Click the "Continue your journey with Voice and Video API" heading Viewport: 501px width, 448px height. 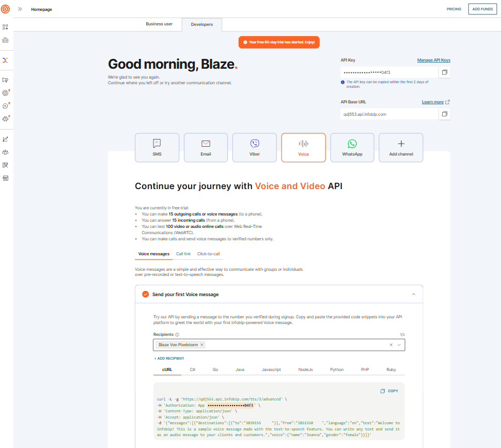point(239,186)
